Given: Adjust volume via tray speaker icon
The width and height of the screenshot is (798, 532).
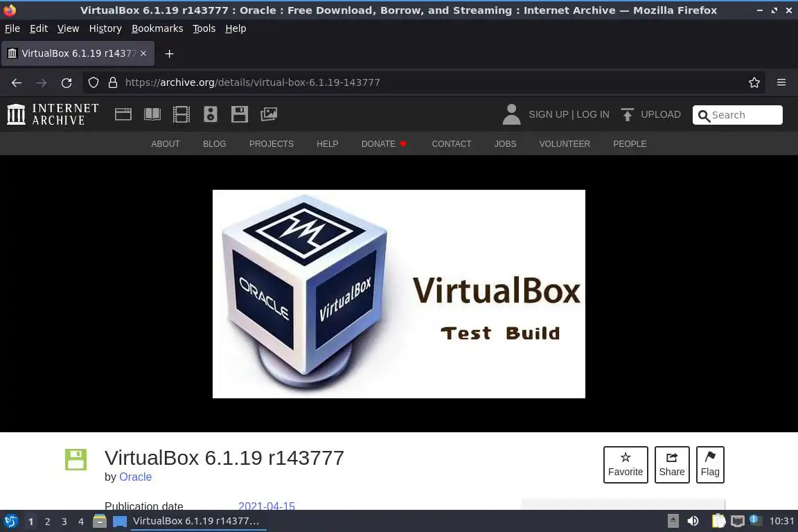Looking at the screenshot, I should [693, 522].
